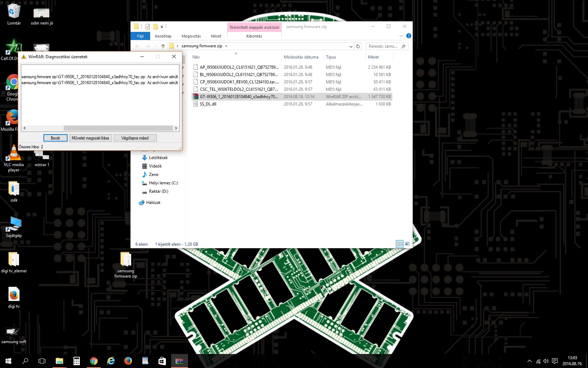588x368 pixels.
Task: Open the 'digi tv_elemei' folder on desktop
Action: click(x=14, y=262)
